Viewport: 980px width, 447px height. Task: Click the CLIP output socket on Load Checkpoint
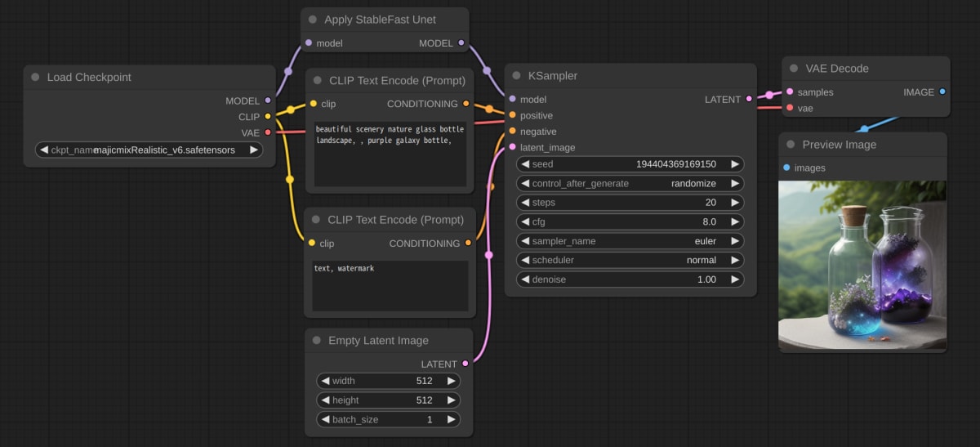268,116
